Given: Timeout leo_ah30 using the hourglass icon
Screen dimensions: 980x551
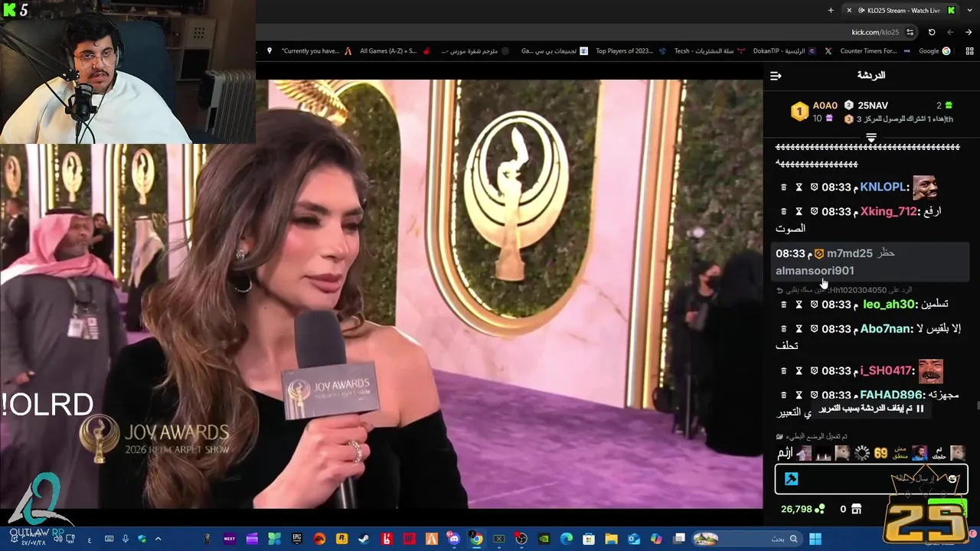Looking at the screenshot, I should pos(799,305).
